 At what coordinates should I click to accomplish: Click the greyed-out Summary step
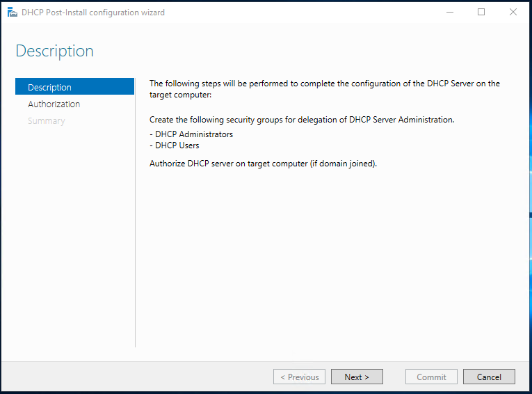(47, 120)
